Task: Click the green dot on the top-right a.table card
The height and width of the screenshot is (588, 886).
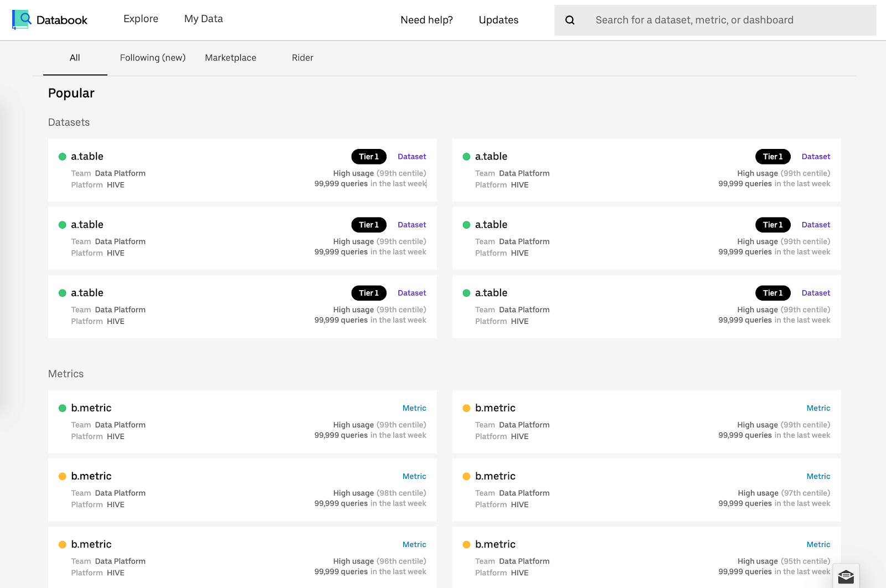Action: click(466, 157)
